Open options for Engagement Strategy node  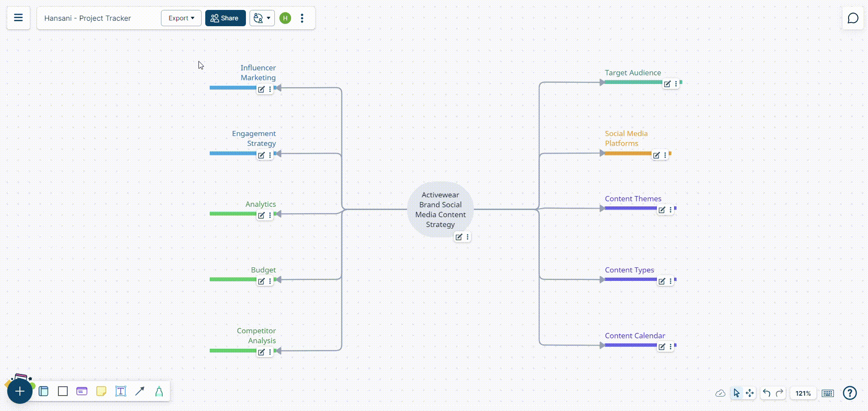pos(270,155)
